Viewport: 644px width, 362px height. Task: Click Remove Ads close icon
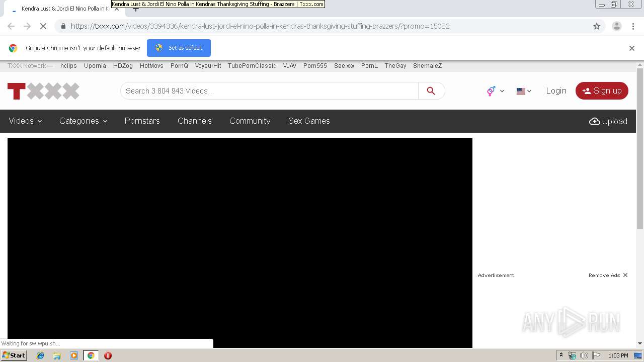[625, 275]
